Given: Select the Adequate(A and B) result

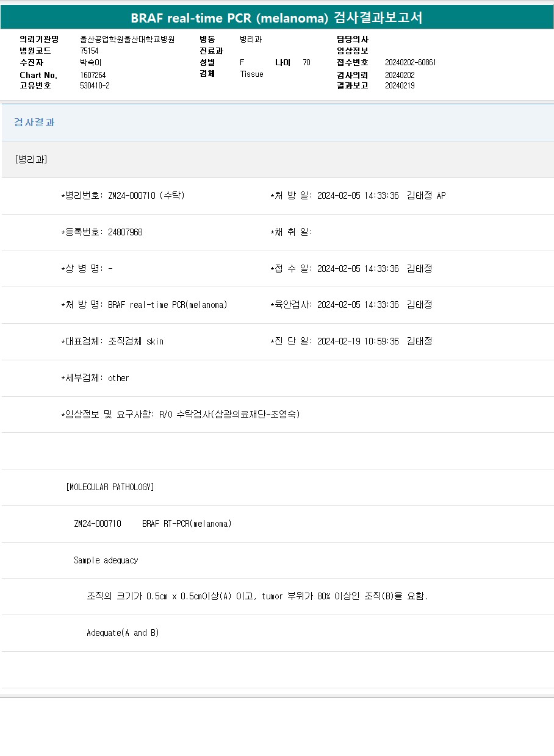Looking at the screenshot, I should (123, 633).
